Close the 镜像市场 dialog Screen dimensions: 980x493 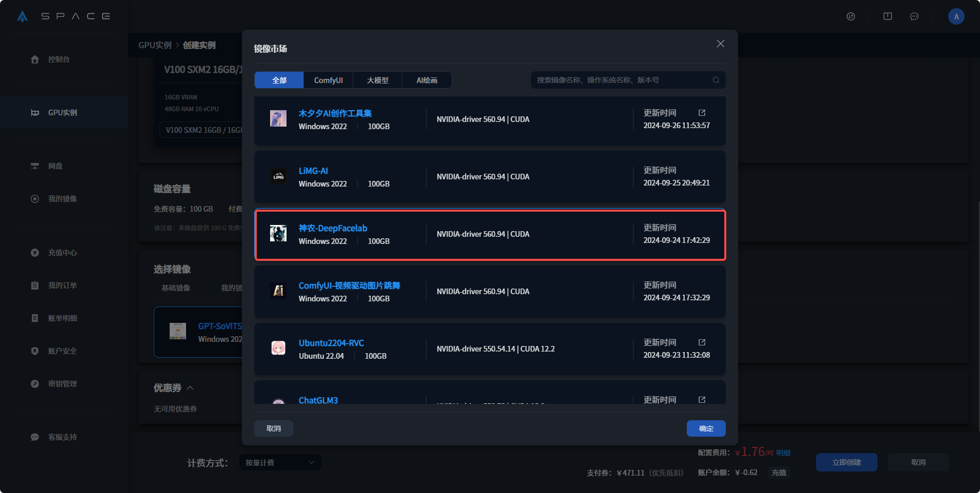(720, 44)
